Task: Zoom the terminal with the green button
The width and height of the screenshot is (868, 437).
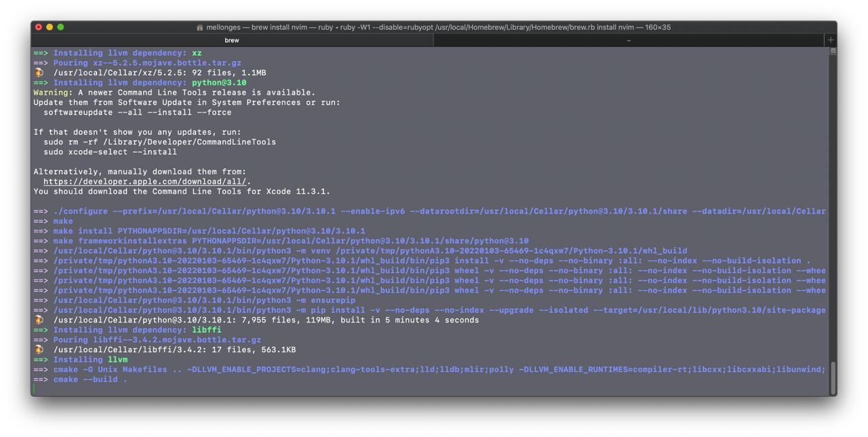Action: (60, 27)
